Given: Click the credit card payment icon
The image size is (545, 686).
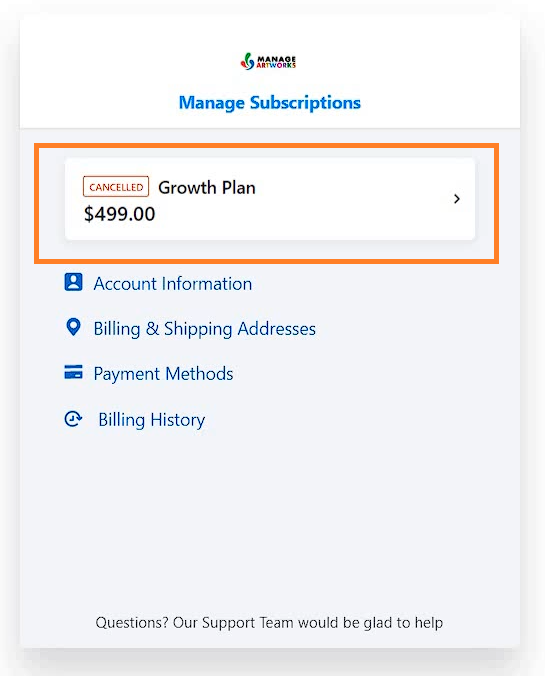Looking at the screenshot, I should 73,372.
